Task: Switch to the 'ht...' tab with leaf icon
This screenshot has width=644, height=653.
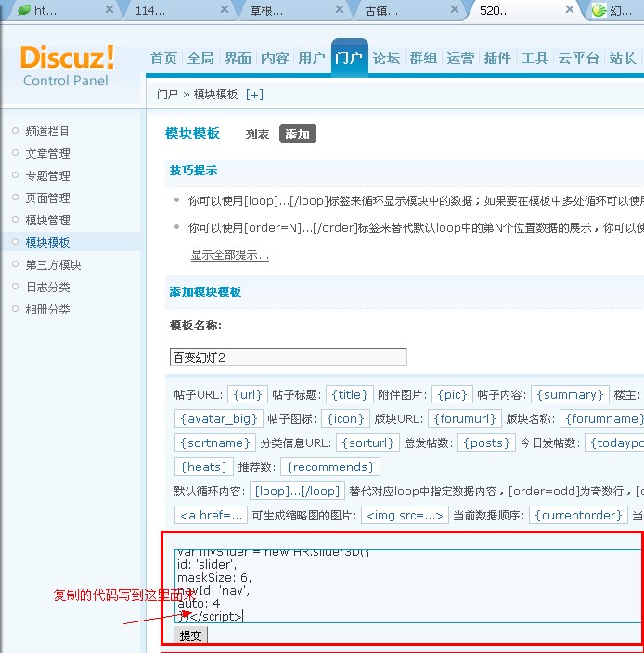Action: (x=58, y=10)
